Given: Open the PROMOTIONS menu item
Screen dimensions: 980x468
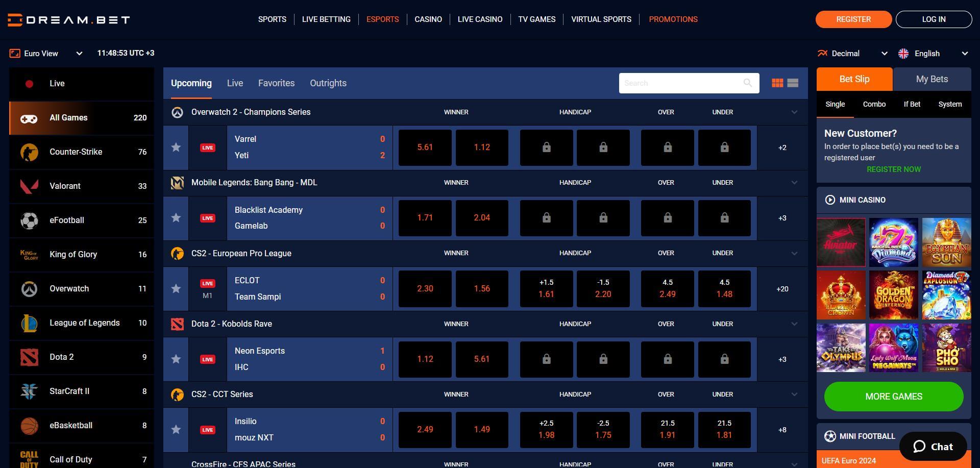Looking at the screenshot, I should (x=673, y=19).
